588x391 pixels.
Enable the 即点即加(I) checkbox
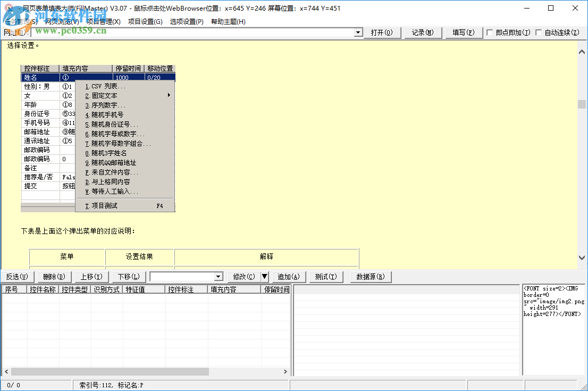pos(490,32)
